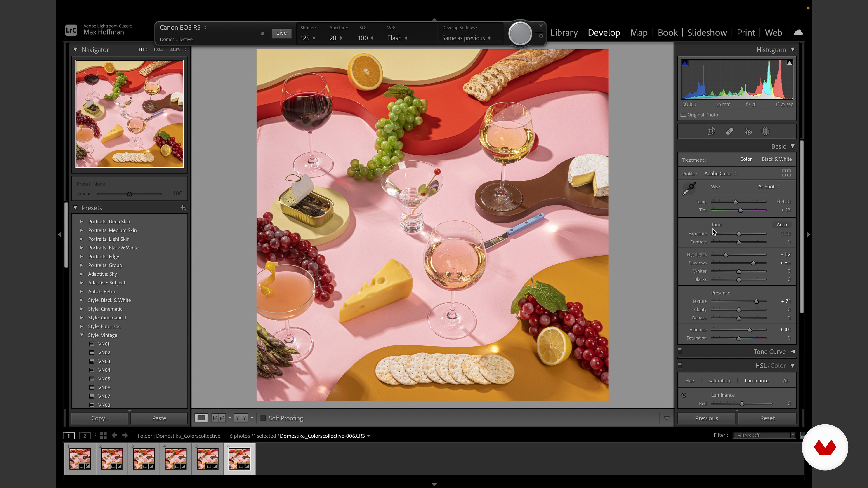Open the WB As Shot dropdown
Viewport: 868px width, 488px height.
[x=769, y=187]
